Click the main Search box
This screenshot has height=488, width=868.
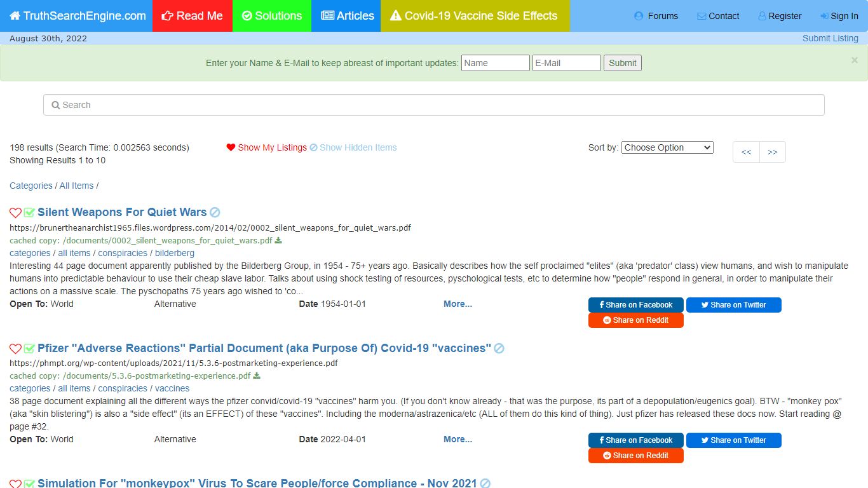[434, 105]
